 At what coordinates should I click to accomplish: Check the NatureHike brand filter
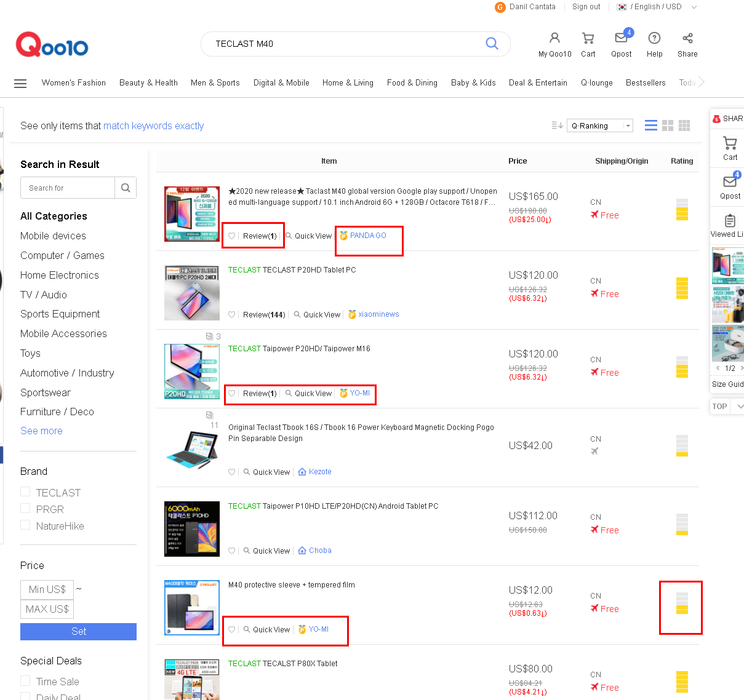(x=25, y=525)
